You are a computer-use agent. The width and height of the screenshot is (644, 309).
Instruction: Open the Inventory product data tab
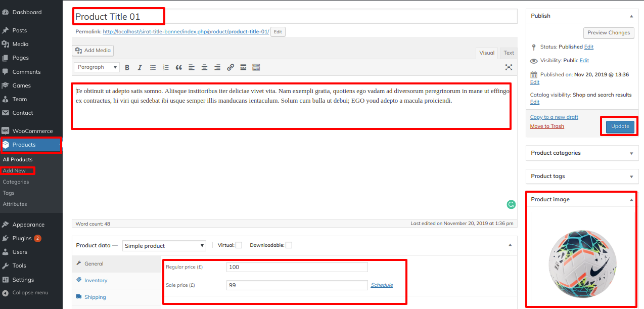point(96,280)
